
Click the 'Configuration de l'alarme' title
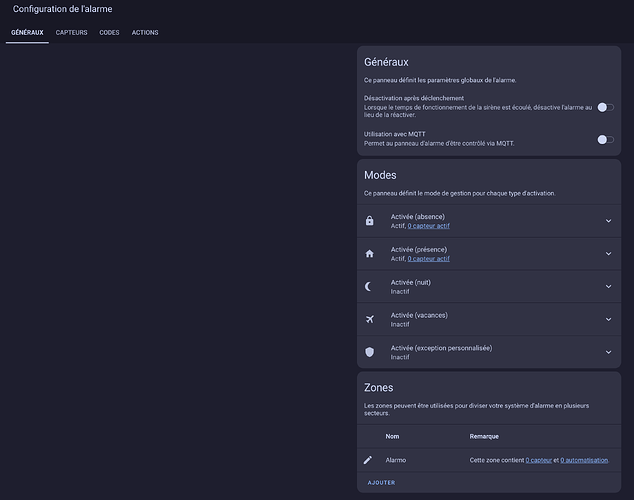tap(63, 9)
